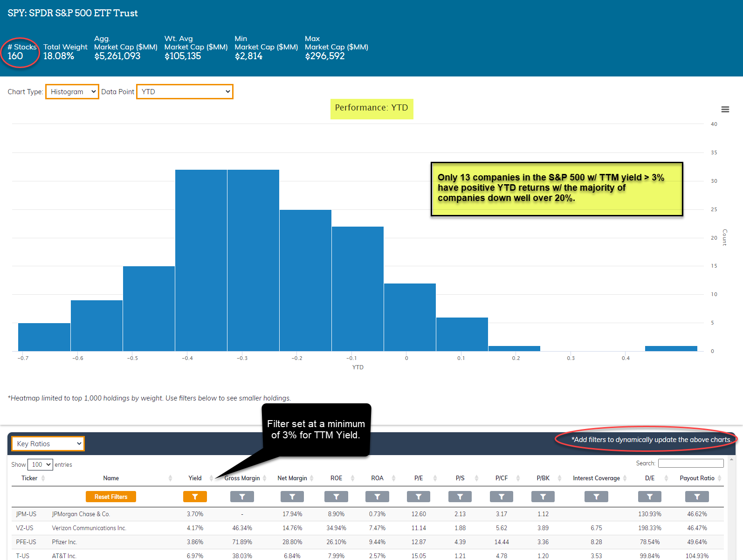Screen dimensions: 743x560
Task: Open the Interest Coverage column filter
Action: [x=596, y=497]
